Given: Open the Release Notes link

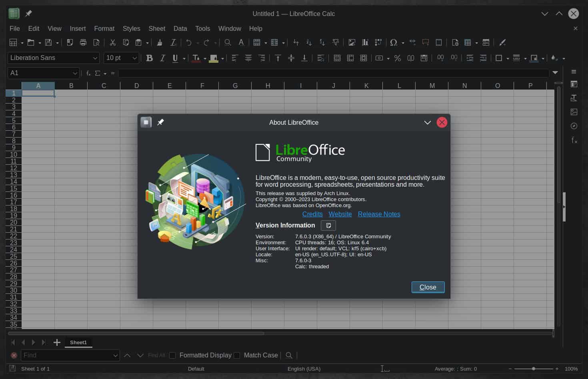Looking at the screenshot, I should pos(379,214).
